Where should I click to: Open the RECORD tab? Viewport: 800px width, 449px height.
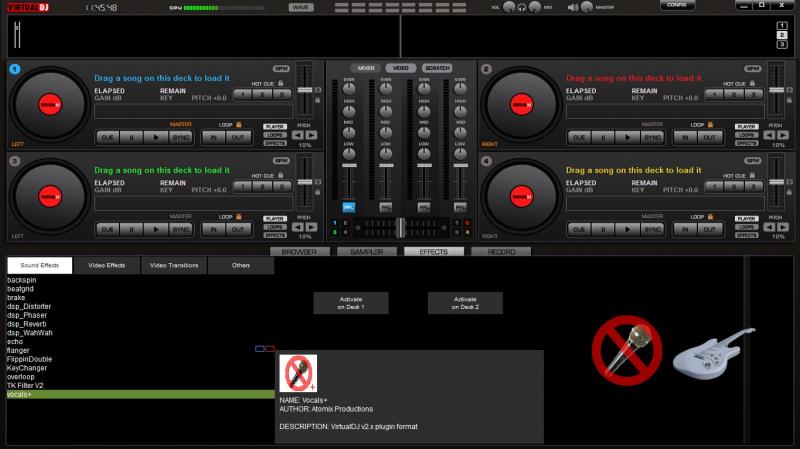pos(501,252)
